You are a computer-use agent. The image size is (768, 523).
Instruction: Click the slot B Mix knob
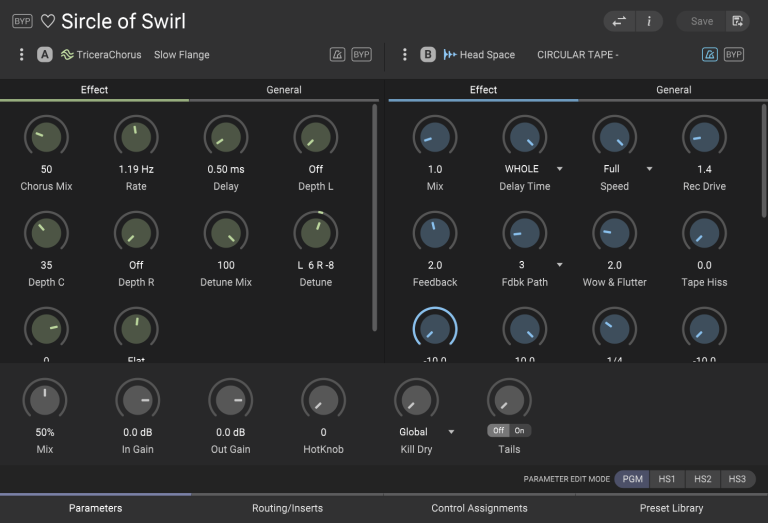[435, 137]
